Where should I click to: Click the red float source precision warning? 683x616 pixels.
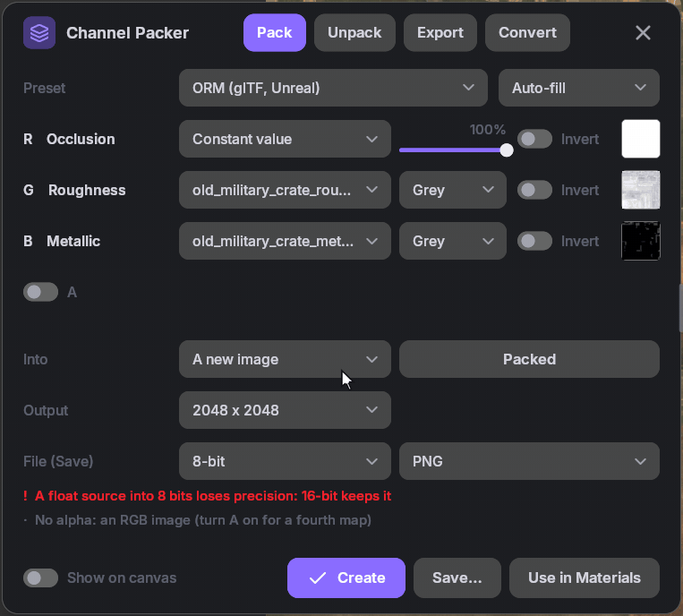[x=208, y=496]
